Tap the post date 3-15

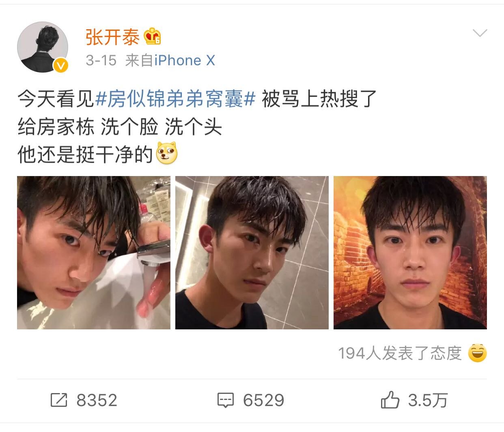tap(101, 60)
